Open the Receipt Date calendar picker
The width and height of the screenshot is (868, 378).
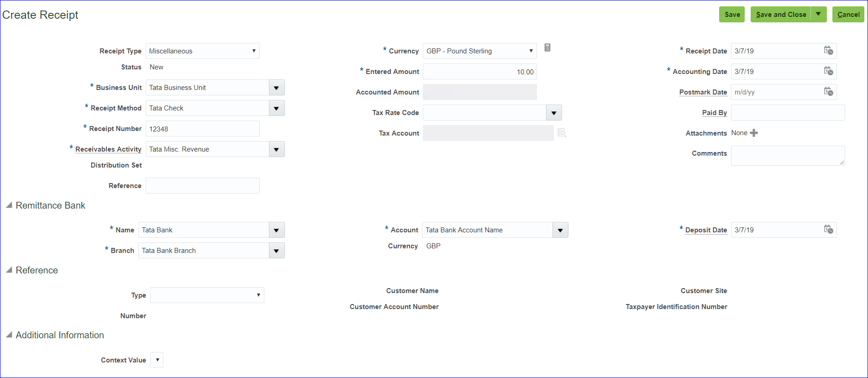tap(828, 51)
